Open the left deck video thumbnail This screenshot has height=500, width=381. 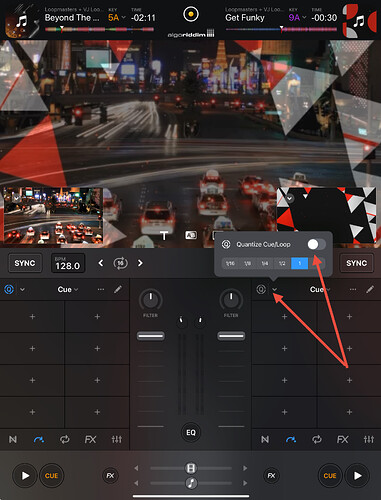point(53,215)
